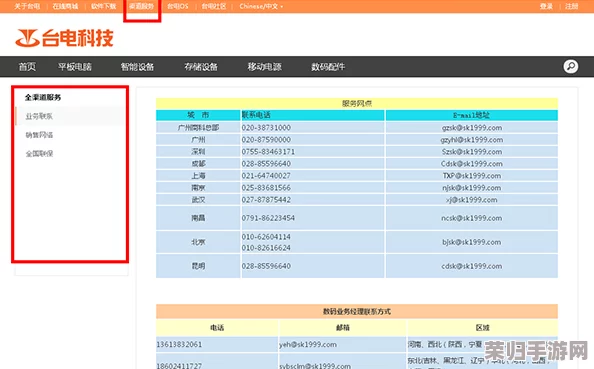Click email yeh@sk1999.com
Image resolution: width=594 pixels, height=369 pixels.
308,344
